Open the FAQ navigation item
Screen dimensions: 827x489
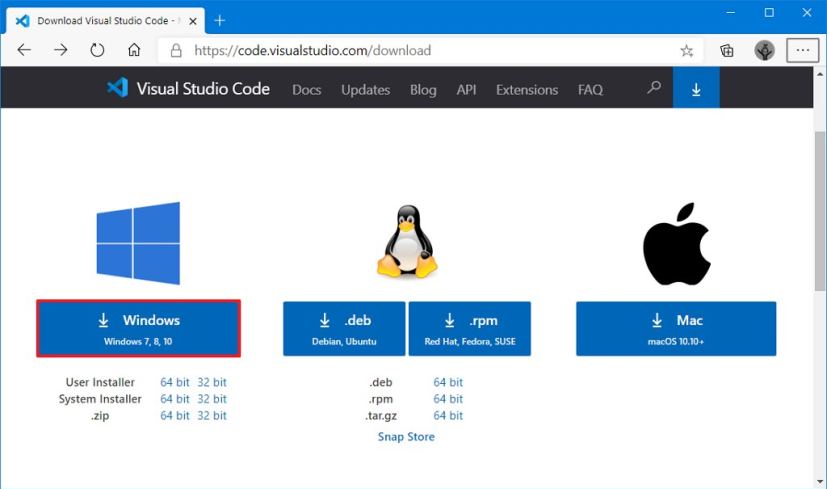tap(590, 90)
